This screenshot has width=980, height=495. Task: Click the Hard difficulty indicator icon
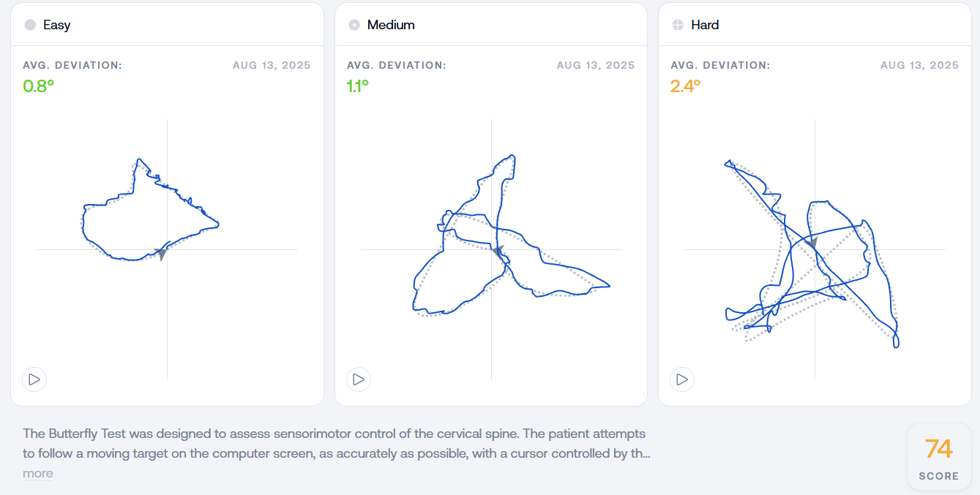coord(678,25)
